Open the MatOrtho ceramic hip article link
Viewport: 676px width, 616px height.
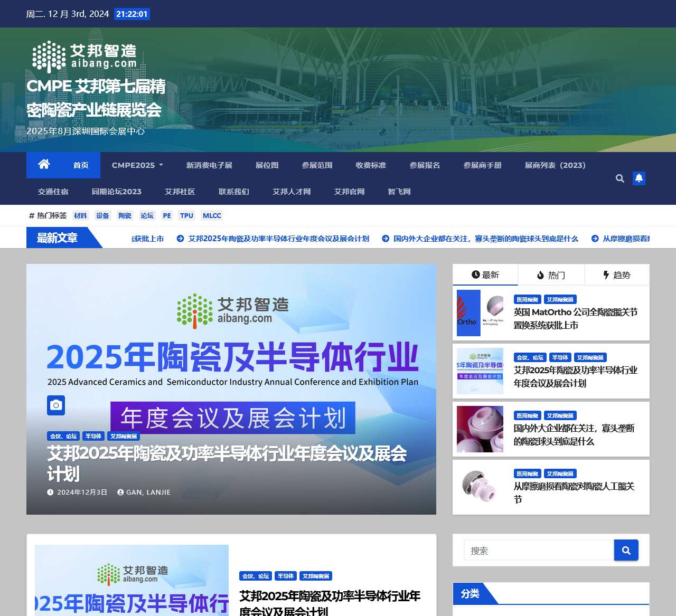[x=575, y=319]
